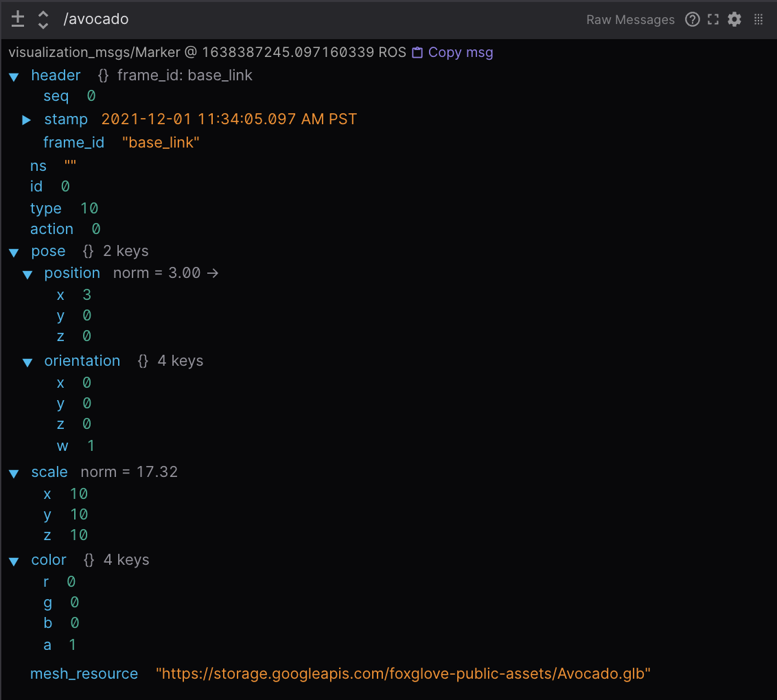The image size is (777, 700).
Task: Collapse the header section
Action: 14,77
